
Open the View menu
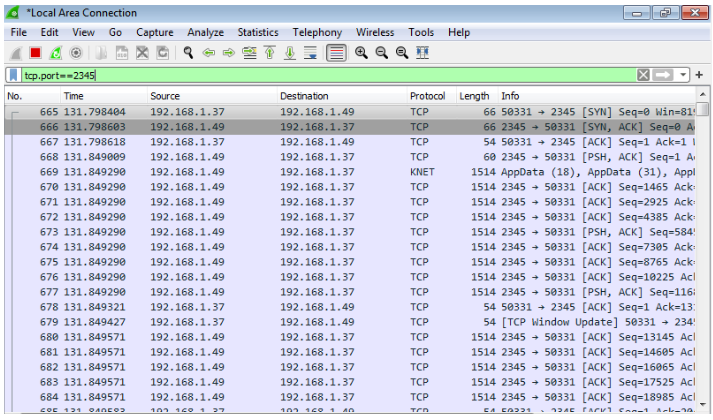pyautogui.click(x=83, y=32)
